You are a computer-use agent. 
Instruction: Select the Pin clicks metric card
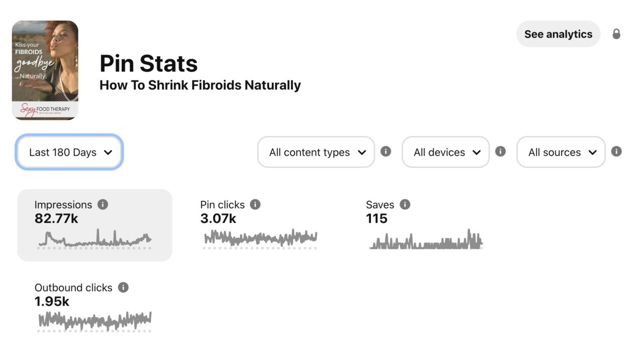259,225
